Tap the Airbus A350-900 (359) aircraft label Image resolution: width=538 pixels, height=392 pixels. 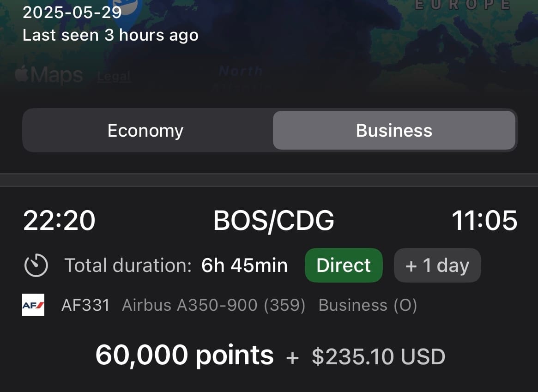(x=213, y=305)
